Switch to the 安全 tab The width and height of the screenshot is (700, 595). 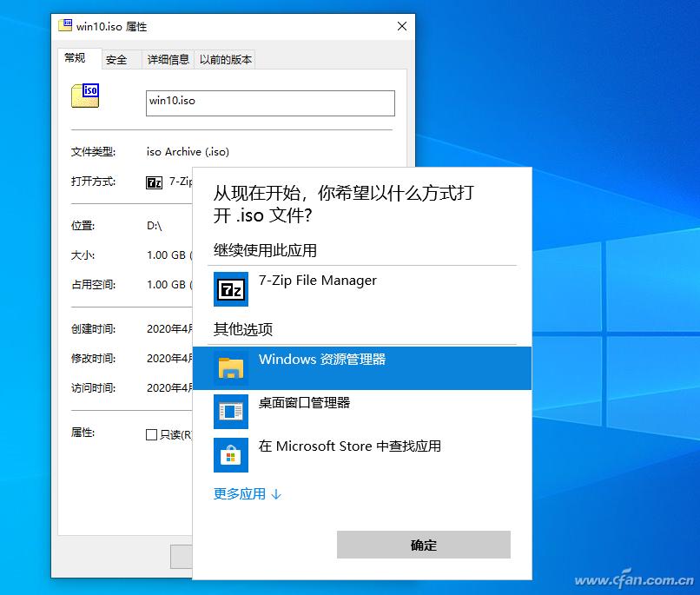116,59
